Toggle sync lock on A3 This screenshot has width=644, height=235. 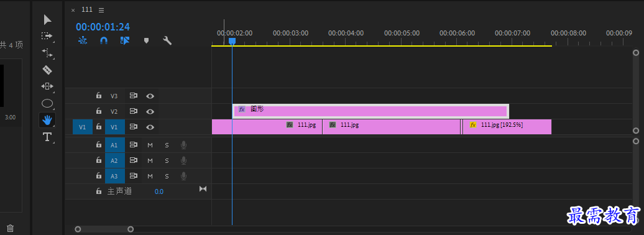134,177
